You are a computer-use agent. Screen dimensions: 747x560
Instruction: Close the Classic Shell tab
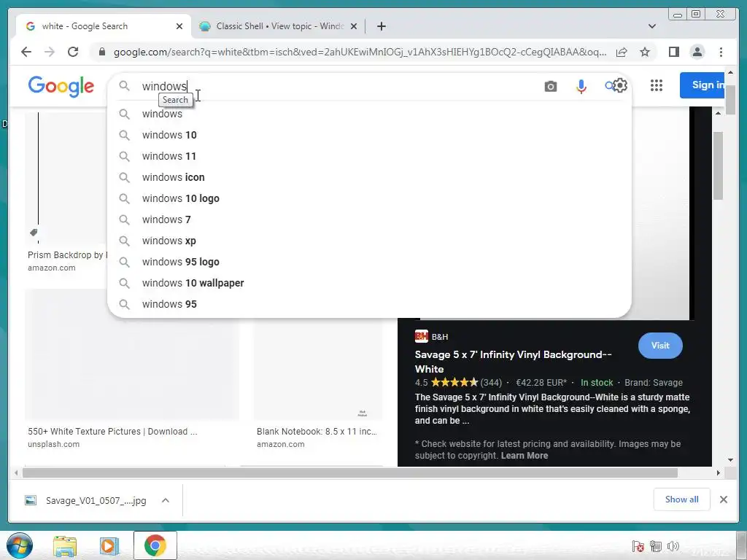(x=354, y=26)
